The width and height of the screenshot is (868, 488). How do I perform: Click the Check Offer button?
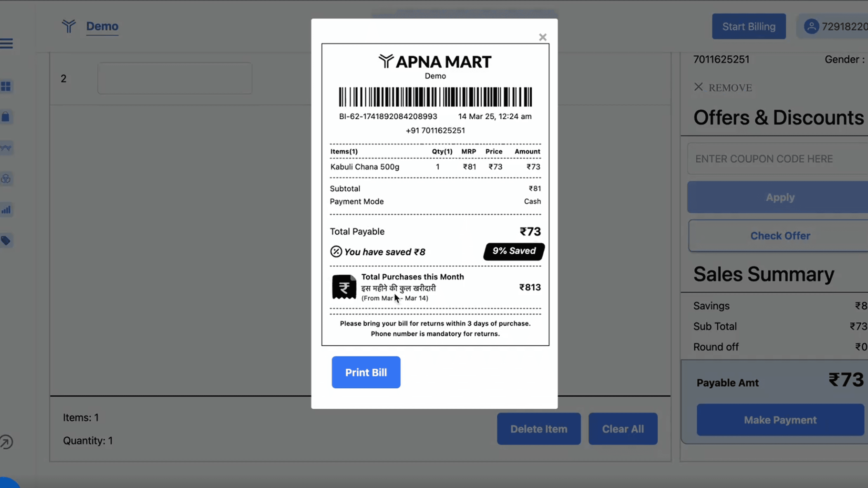(x=780, y=236)
